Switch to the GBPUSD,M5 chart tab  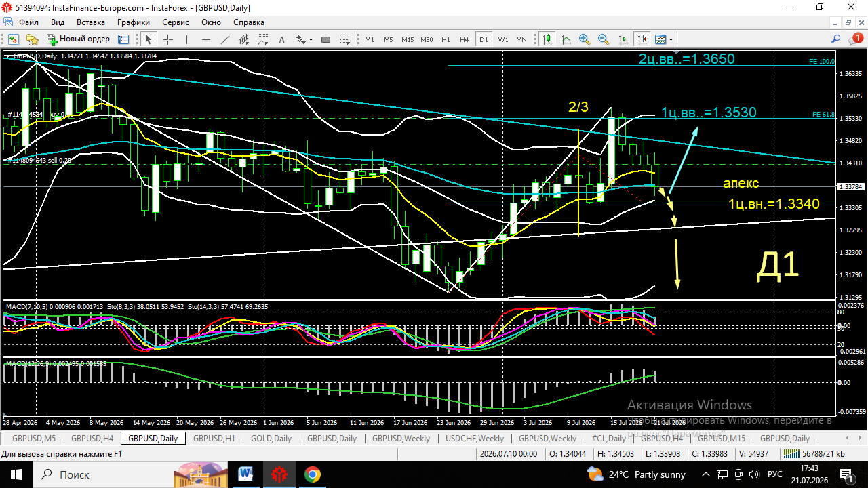[x=33, y=438]
